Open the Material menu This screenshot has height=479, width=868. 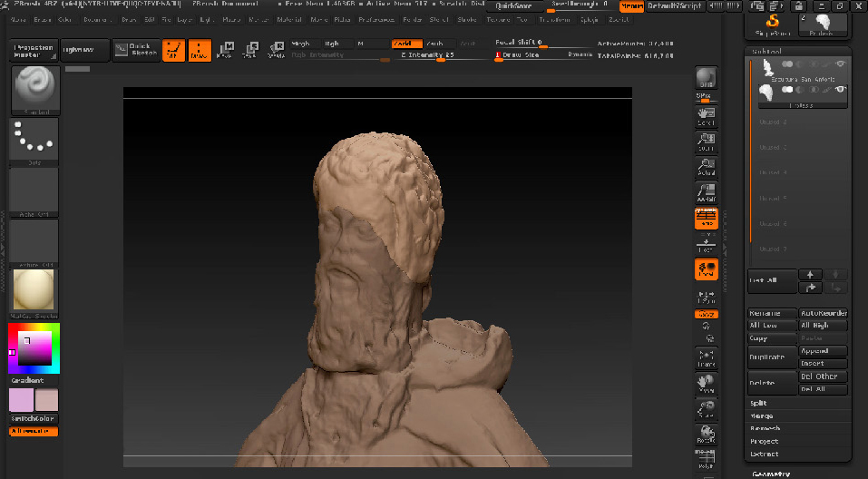289,19
